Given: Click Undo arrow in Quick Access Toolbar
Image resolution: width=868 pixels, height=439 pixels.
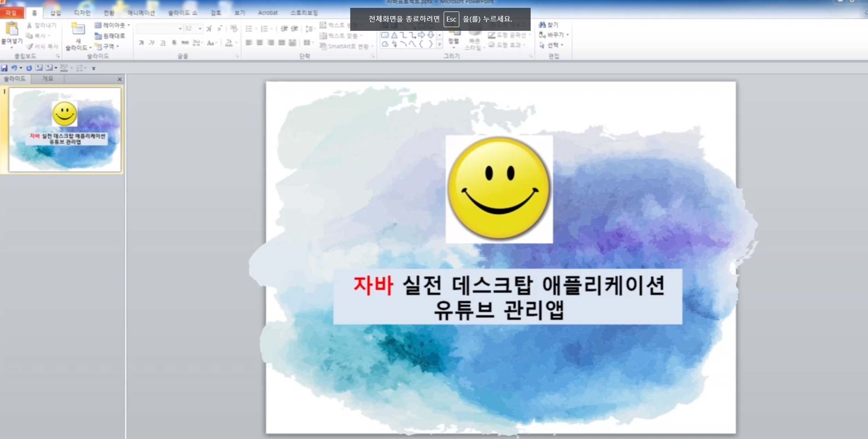Looking at the screenshot, I should (14, 68).
